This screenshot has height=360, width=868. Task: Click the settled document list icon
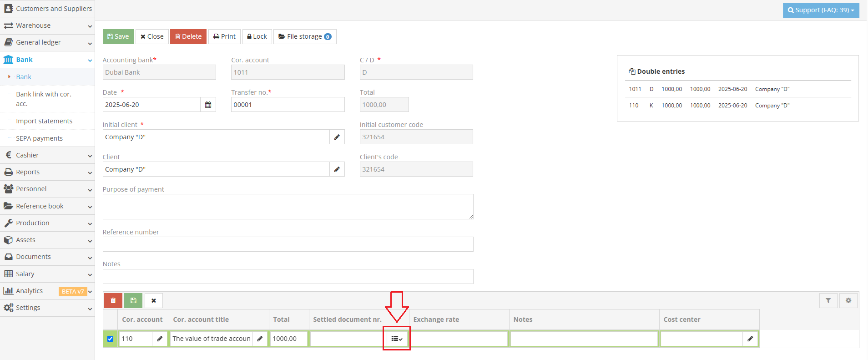[x=397, y=339]
